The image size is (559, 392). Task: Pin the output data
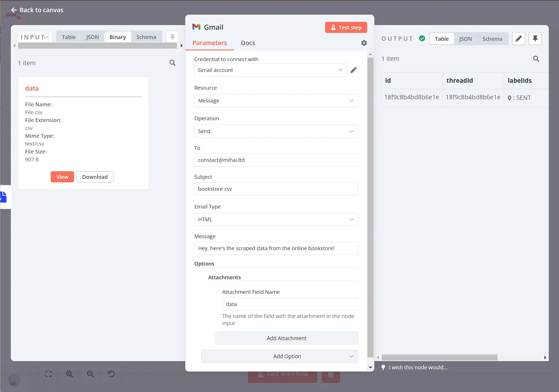click(x=535, y=38)
